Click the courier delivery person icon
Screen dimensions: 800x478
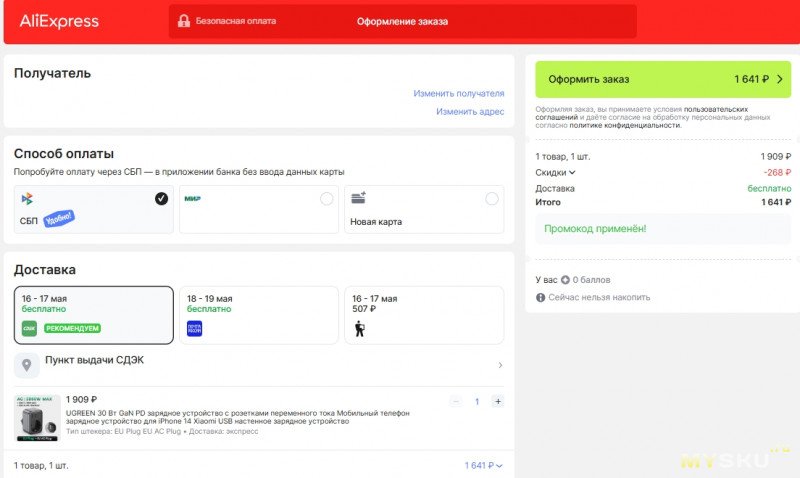pos(360,329)
